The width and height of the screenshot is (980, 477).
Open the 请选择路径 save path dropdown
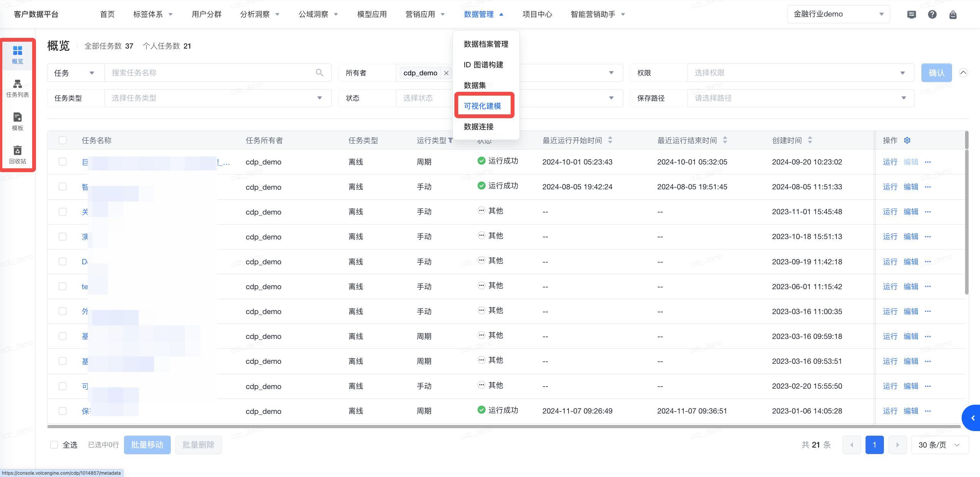[x=800, y=98]
